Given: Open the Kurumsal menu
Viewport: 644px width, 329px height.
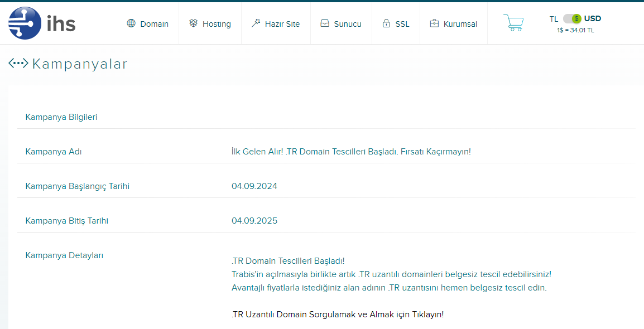Looking at the screenshot, I should (x=460, y=24).
